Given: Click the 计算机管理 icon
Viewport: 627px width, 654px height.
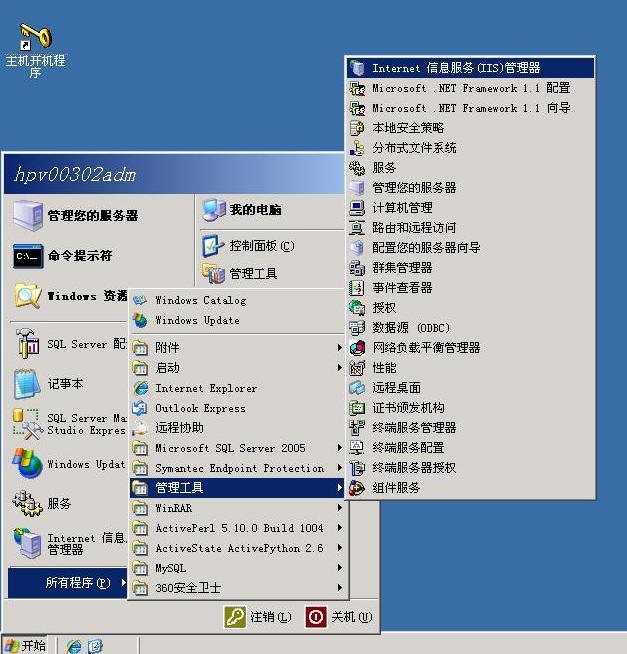Looking at the screenshot, I should pyautogui.click(x=357, y=208).
